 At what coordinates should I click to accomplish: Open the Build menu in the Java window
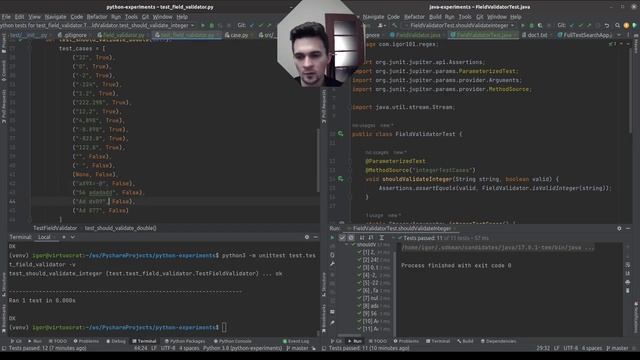[435, 17]
